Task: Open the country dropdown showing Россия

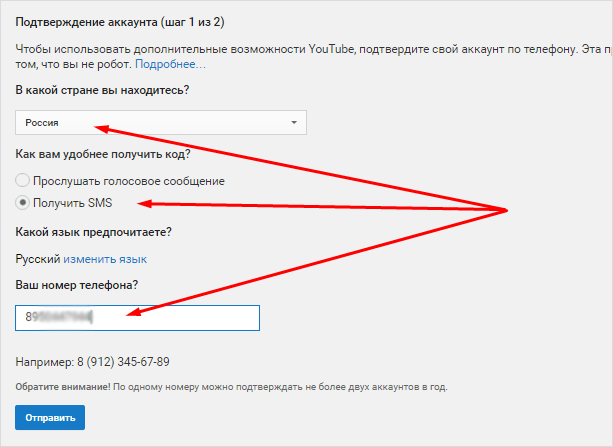Action: (x=161, y=123)
